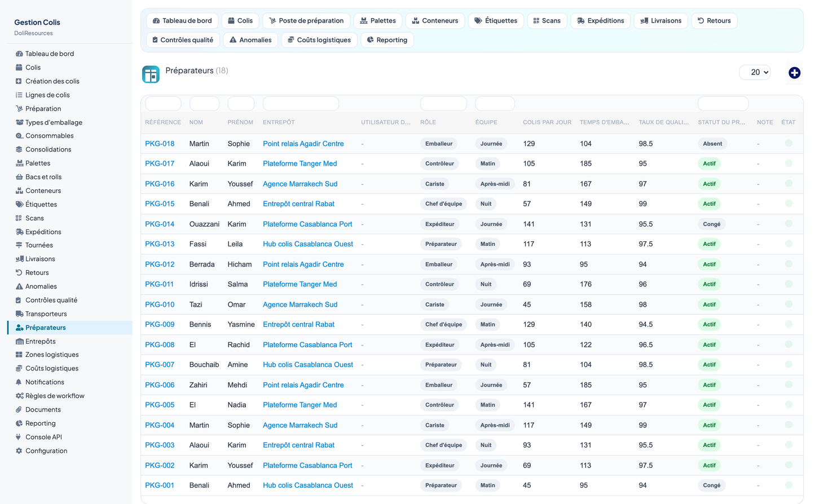Toggle the État switch for PKG-009
This screenshot has height=504, width=815.
788,324
